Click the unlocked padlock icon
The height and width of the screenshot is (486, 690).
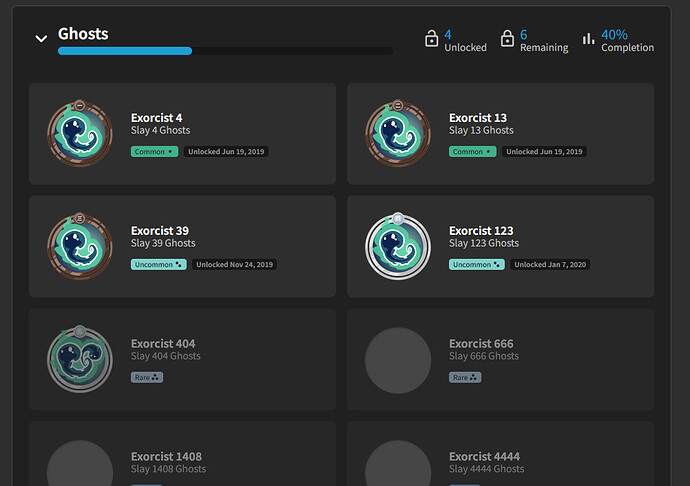coord(431,38)
